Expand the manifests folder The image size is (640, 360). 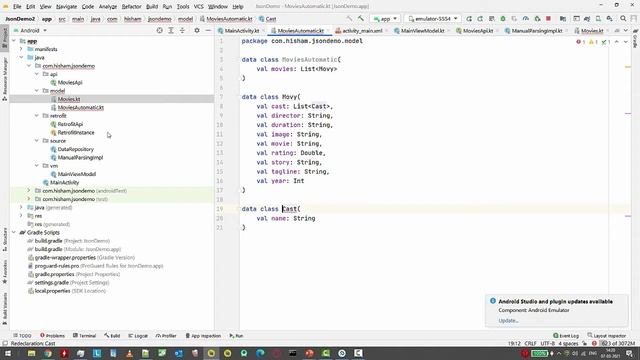22,49
